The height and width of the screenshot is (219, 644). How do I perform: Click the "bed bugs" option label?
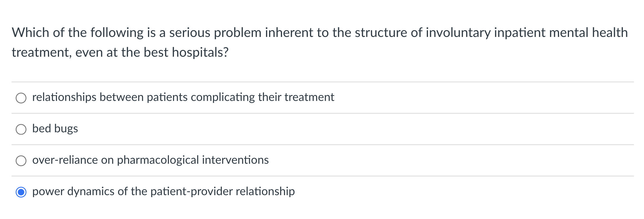click(55, 129)
